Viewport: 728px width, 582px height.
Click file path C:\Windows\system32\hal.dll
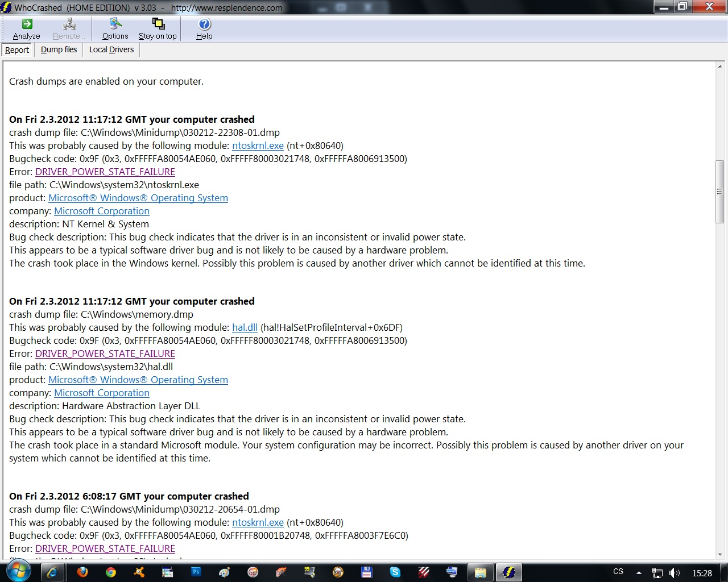[111, 367]
